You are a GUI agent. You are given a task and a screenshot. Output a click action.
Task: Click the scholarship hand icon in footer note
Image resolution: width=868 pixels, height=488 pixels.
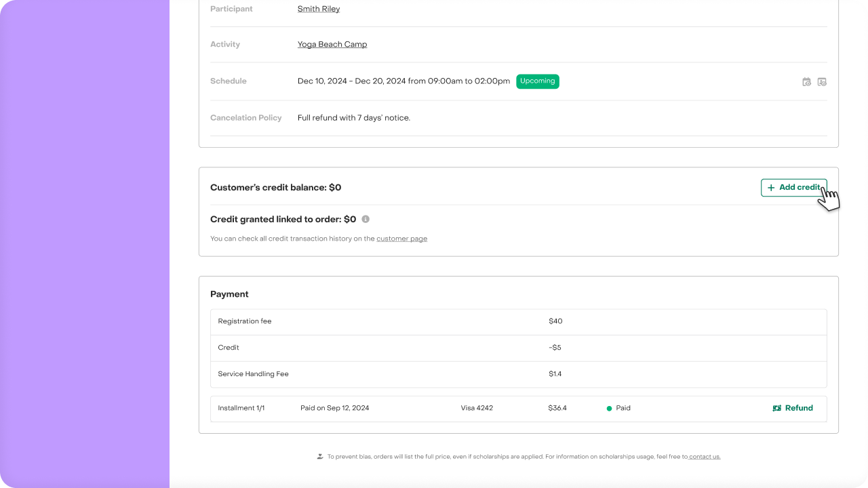point(320,456)
